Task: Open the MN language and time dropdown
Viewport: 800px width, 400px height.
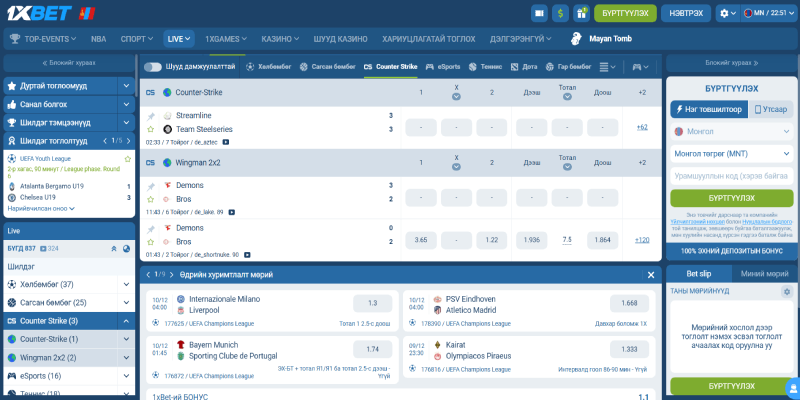Action: (x=768, y=13)
